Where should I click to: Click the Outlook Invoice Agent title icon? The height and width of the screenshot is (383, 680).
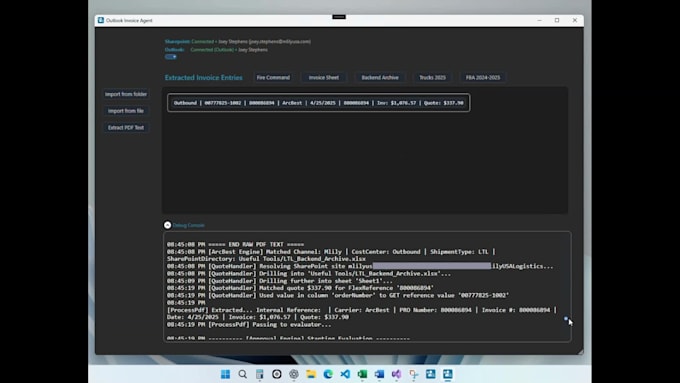point(101,20)
